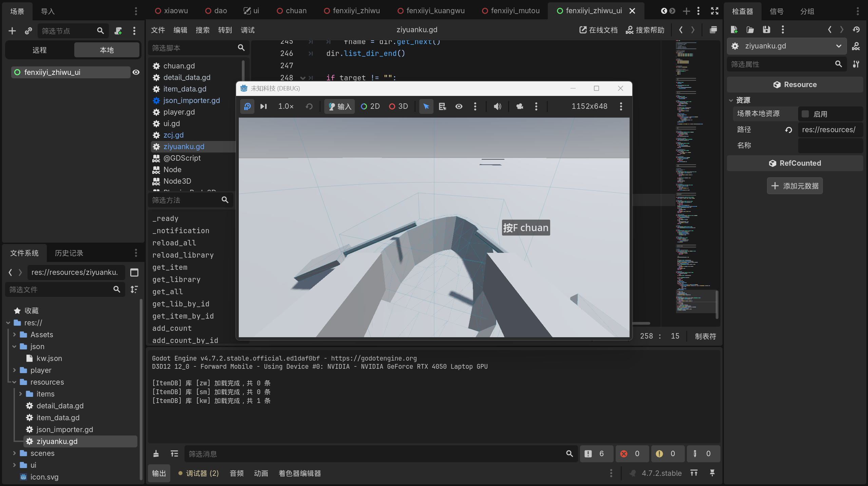
Task: Expand the scenes folder in filesystem
Action: point(14,453)
